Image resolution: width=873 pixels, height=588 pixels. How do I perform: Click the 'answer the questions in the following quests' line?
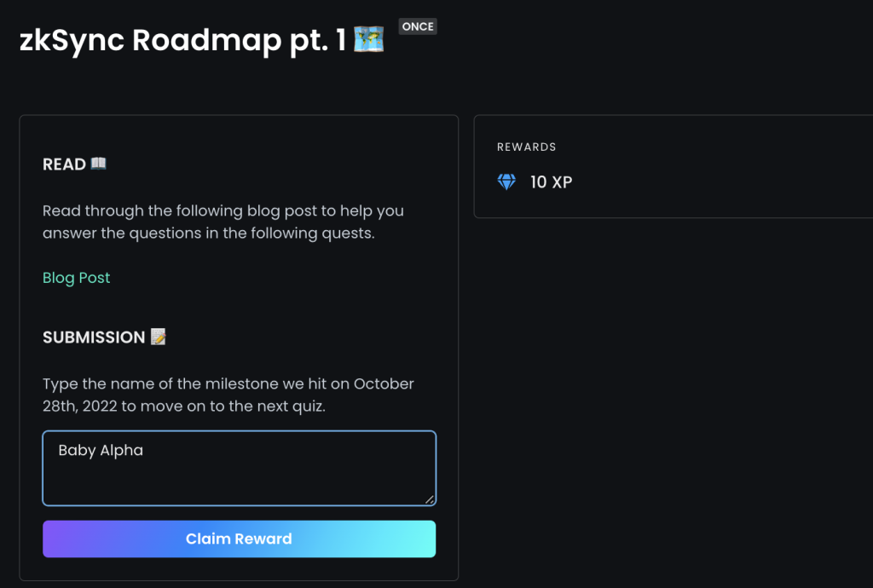tap(209, 233)
